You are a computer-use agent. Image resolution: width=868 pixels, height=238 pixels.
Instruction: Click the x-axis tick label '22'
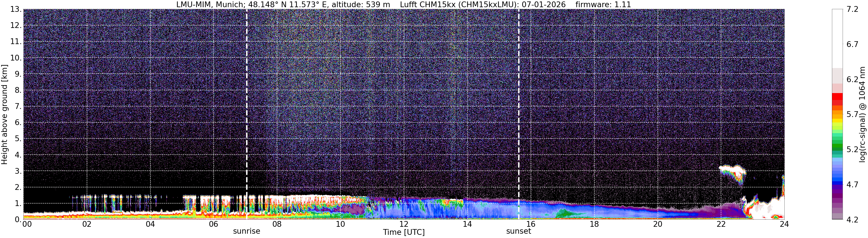coord(721,224)
